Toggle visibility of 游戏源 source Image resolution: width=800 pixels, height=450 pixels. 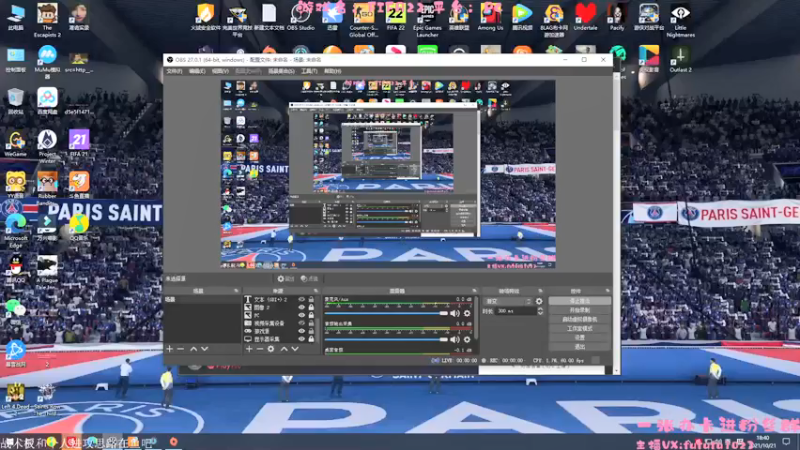[302, 331]
